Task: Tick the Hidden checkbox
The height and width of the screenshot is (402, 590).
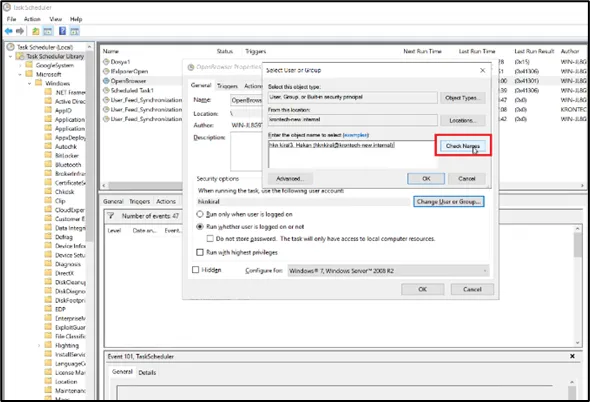Action: [195, 270]
